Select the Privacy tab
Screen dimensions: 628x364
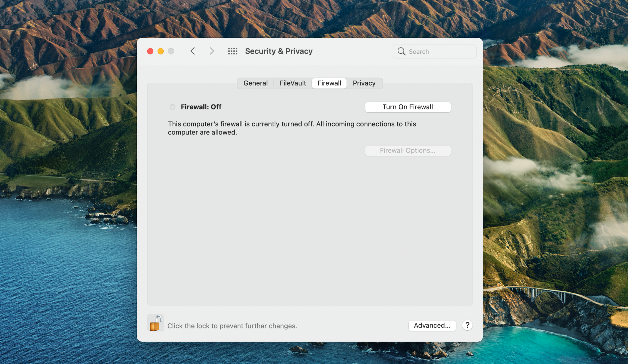pos(364,83)
